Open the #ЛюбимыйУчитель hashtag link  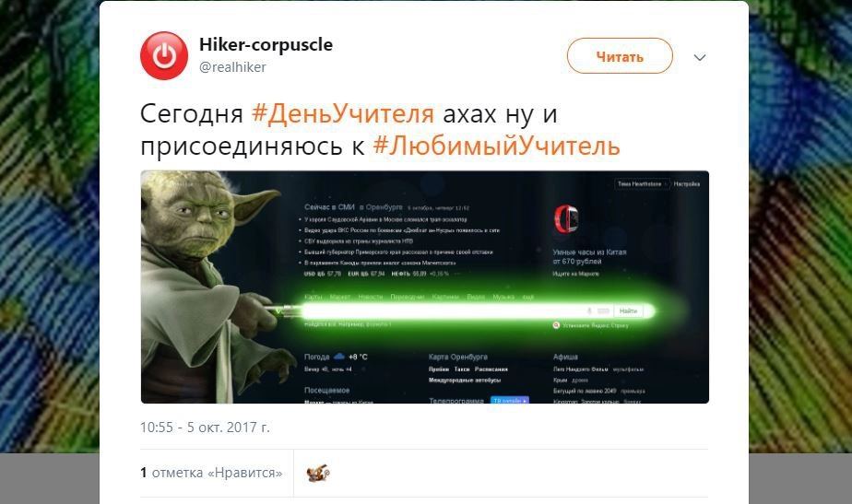click(x=497, y=146)
